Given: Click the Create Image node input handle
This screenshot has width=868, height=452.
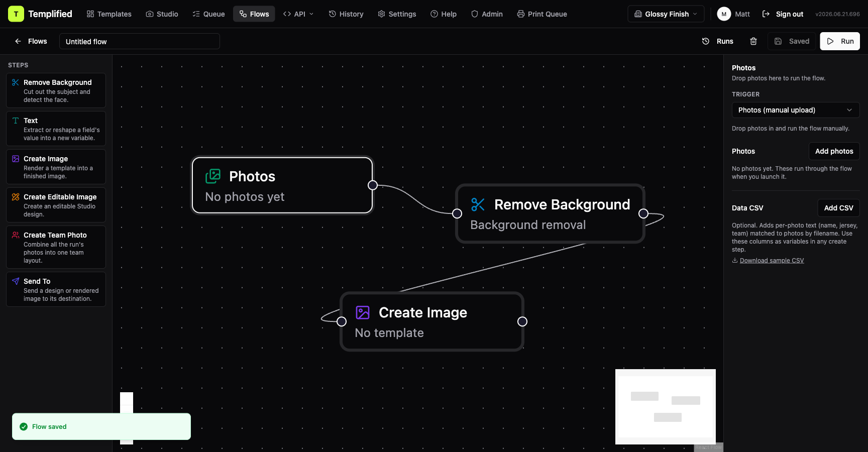Looking at the screenshot, I should click(342, 321).
